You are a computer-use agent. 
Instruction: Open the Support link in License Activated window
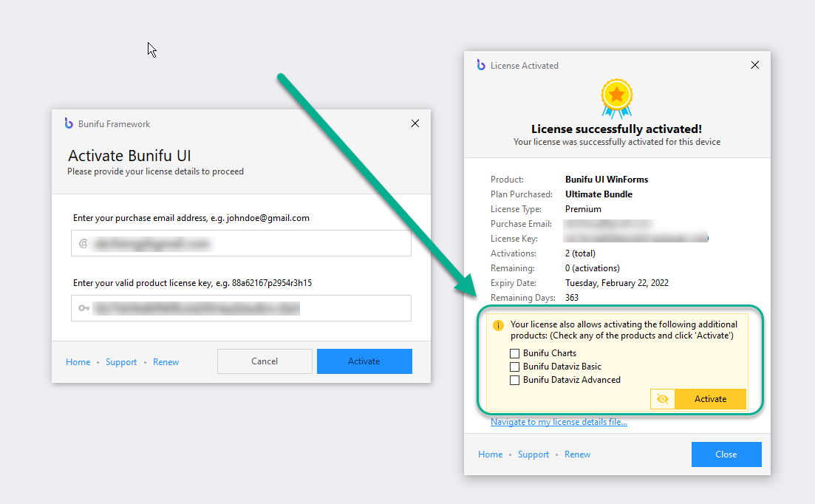pos(533,454)
